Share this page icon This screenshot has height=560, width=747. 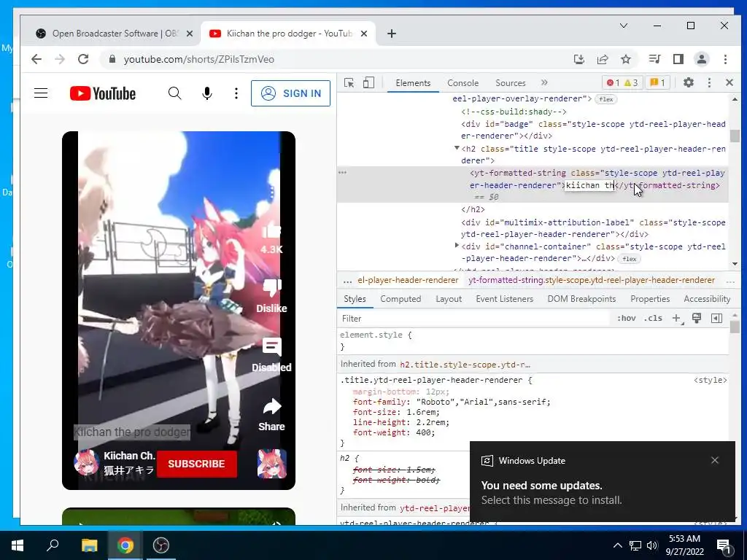coord(603,59)
